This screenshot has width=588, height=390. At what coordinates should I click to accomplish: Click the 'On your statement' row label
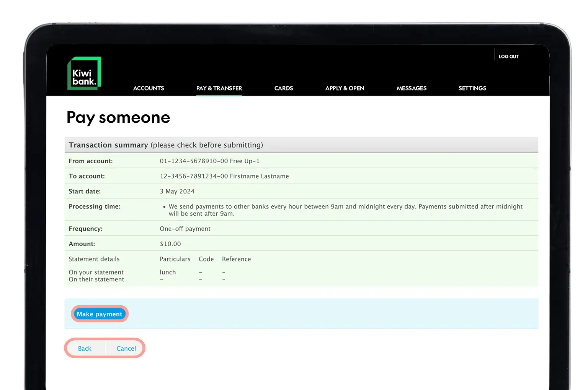click(96, 272)
